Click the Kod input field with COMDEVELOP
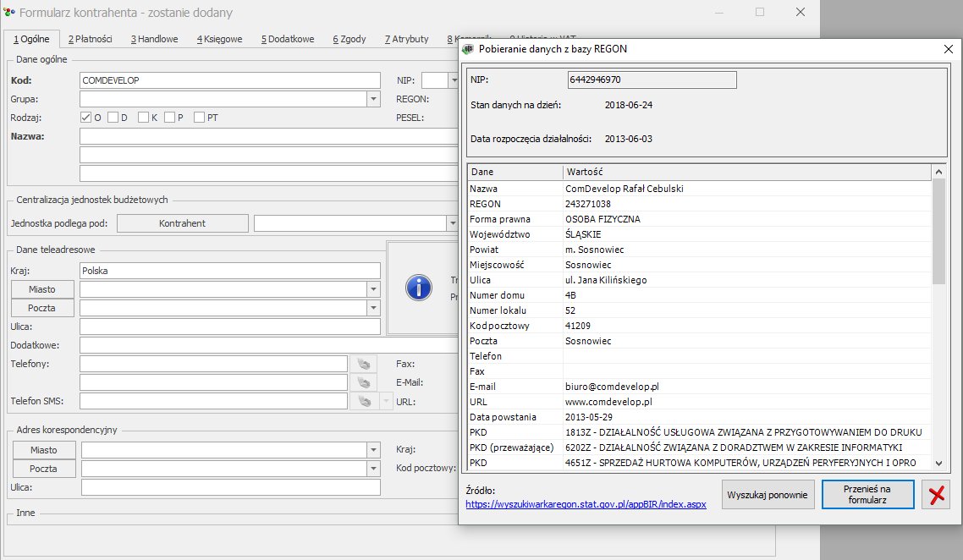 (x=229, y=80)
